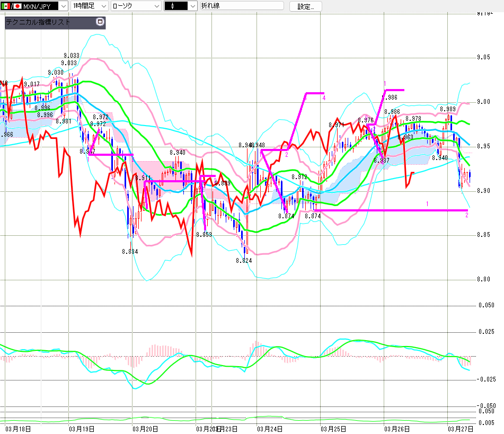Click the Japan flag icon
The image size is (504, 434).
17,6
